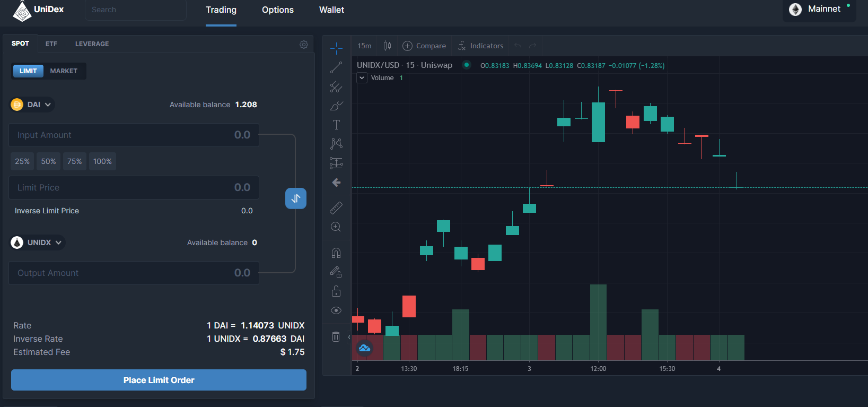Select the LIMIT order type
This screenshot has height=407, width=868.
click(28, 71)
